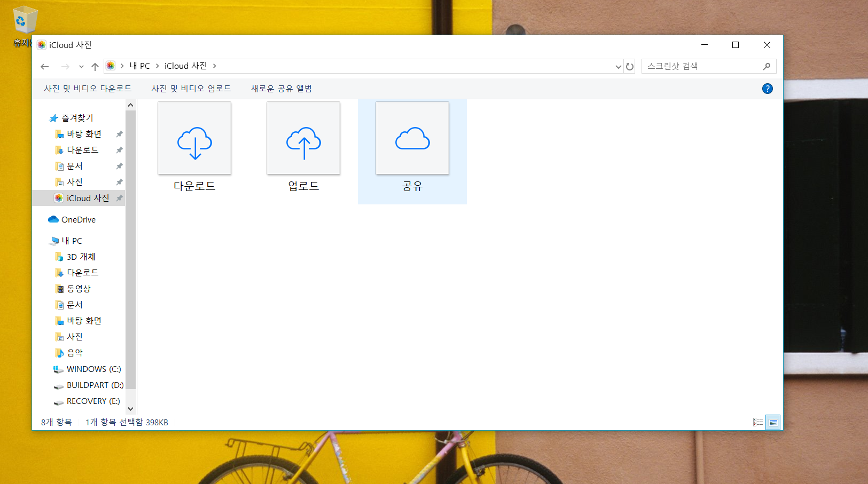Viewport: 868px width, 484px height.
Task: Go up one folder level
Action: tap(95, 66)
